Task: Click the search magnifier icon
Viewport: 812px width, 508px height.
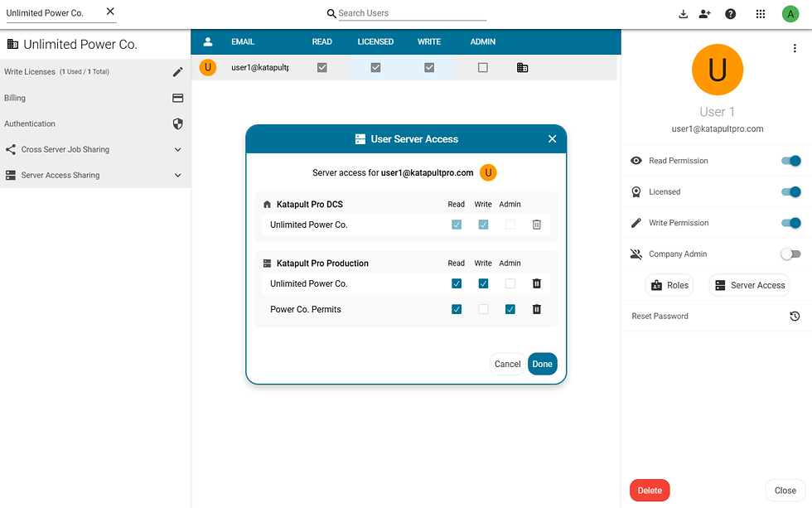Action: [331, 13]
